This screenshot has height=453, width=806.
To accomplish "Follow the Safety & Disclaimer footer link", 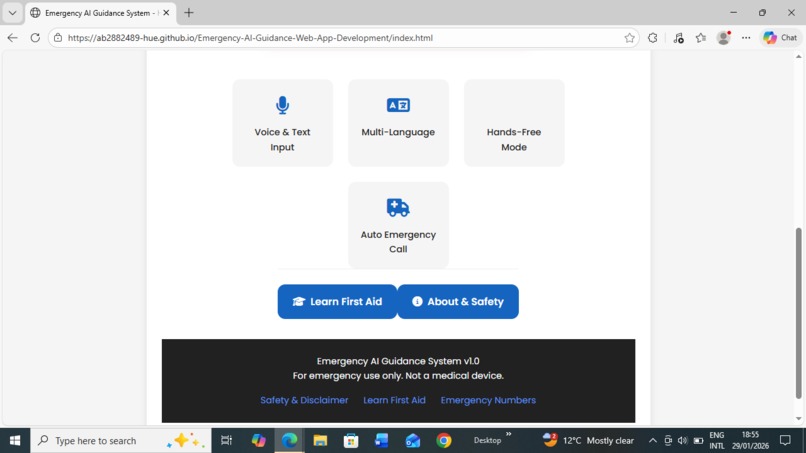I will (x=304, y=400).
